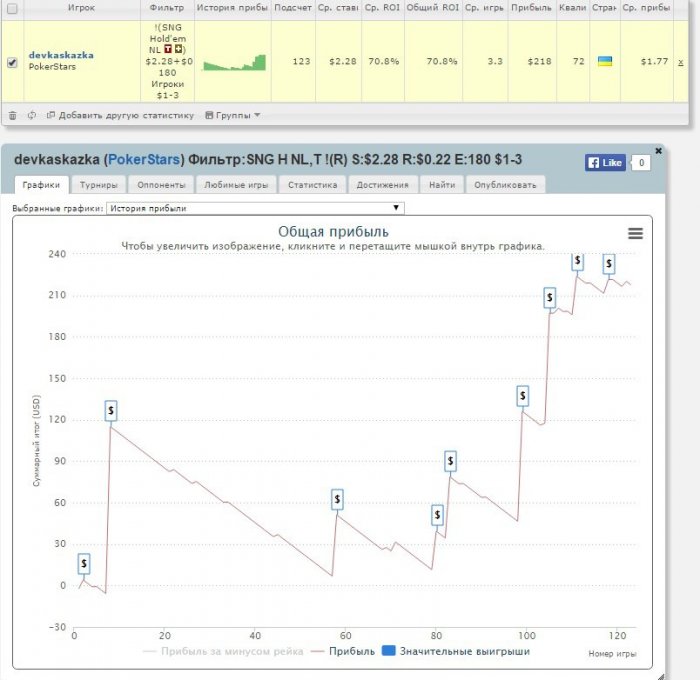Sort by the Игрок column header
Viewport: 700px width, 680px height.
pyautogui.click(x=81, y=8)
